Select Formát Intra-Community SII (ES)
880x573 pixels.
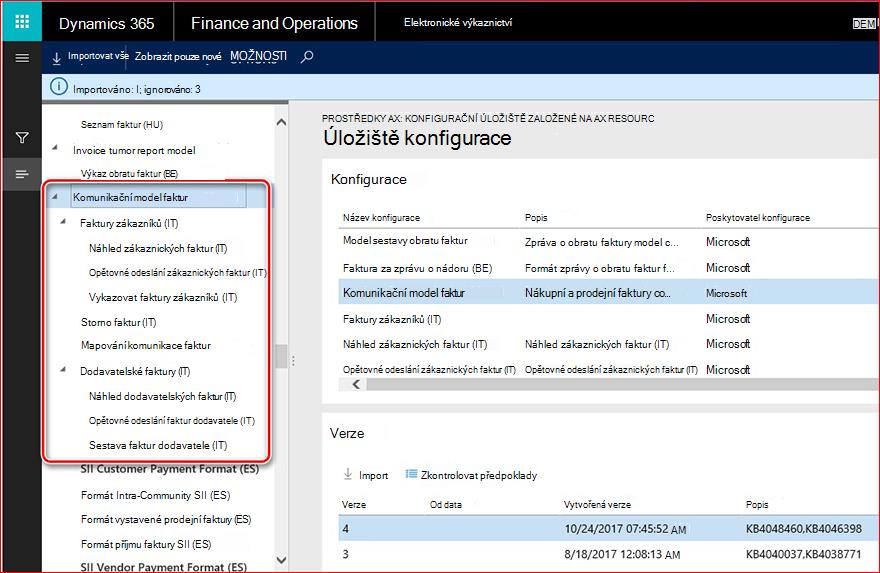[x=155, y=495]
